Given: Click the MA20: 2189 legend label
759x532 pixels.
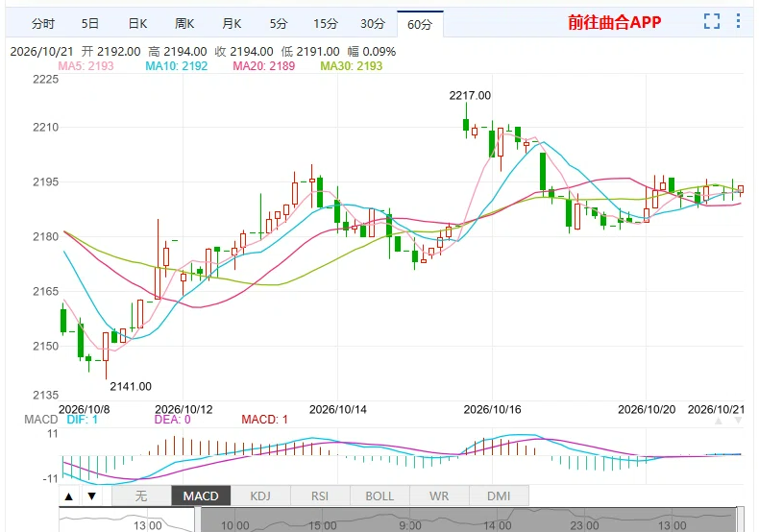Looking at the screenshot, I should click(x=264, y=66).
